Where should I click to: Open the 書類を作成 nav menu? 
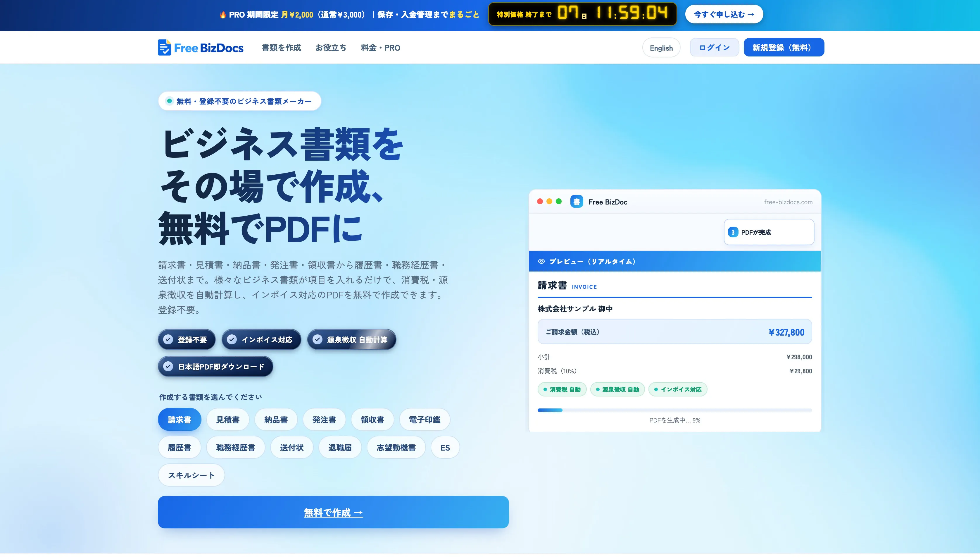pos(281,48)
